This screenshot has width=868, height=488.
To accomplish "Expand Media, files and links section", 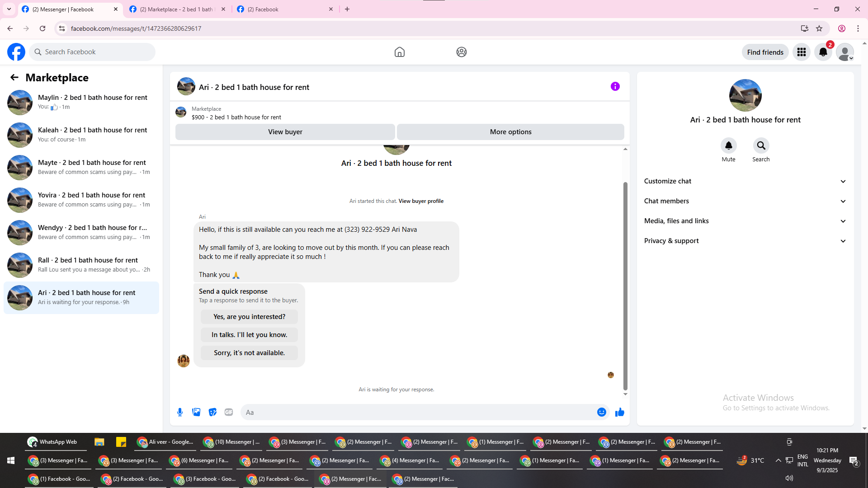I will click(745, 221).
